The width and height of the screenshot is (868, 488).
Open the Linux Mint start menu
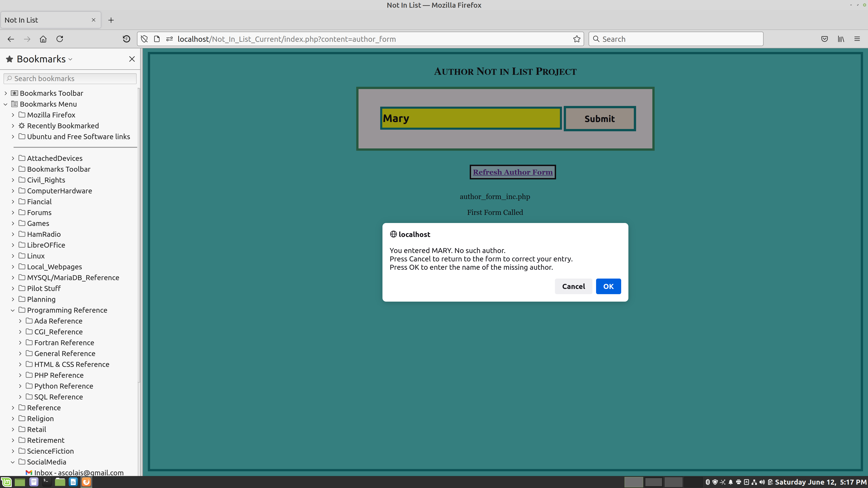[6, 482]
